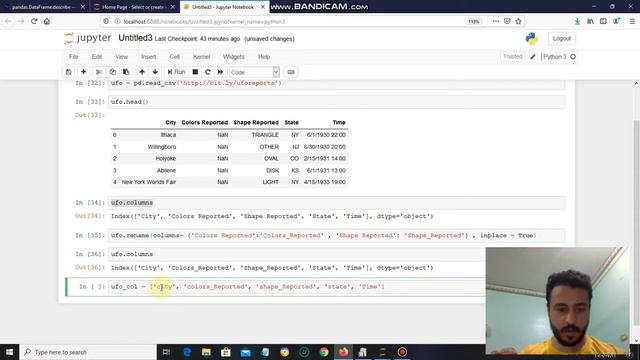The width and height of the screenshot is (640, 360).
Task: Click the browser back arrow
Action: [x=8, y=21]
